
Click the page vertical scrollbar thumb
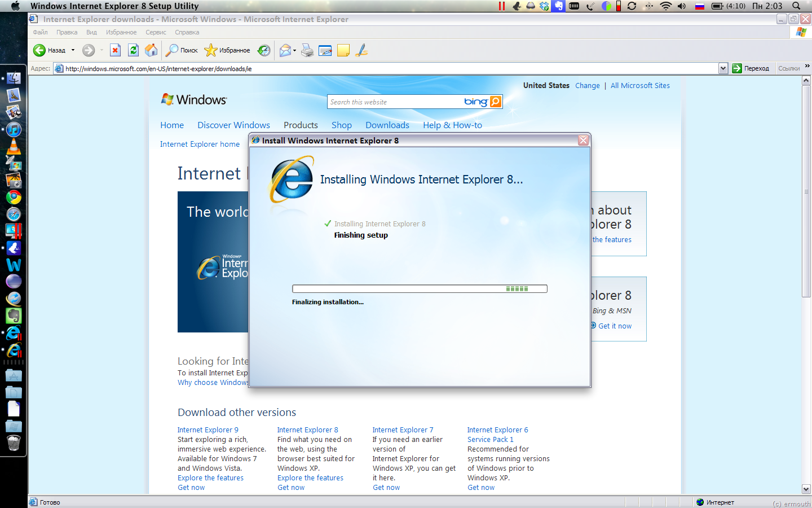coord(806,192)
